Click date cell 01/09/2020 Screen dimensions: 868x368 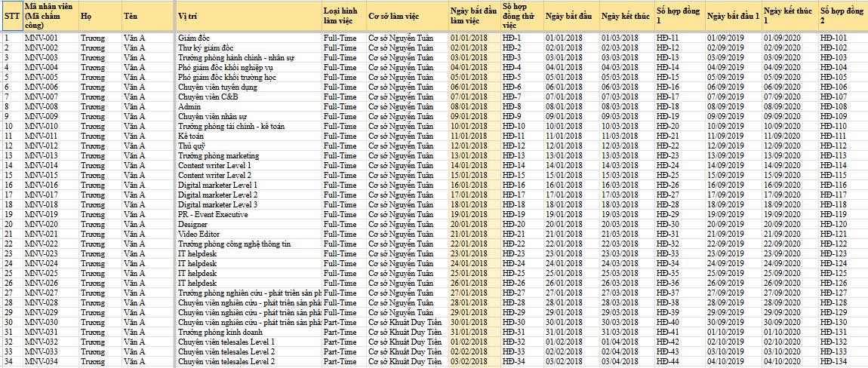point(790,38)
